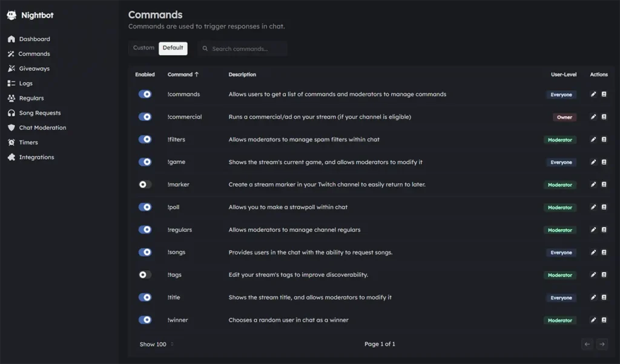
Task: Turn on the !tags command toggle
Action: point(145,275)
